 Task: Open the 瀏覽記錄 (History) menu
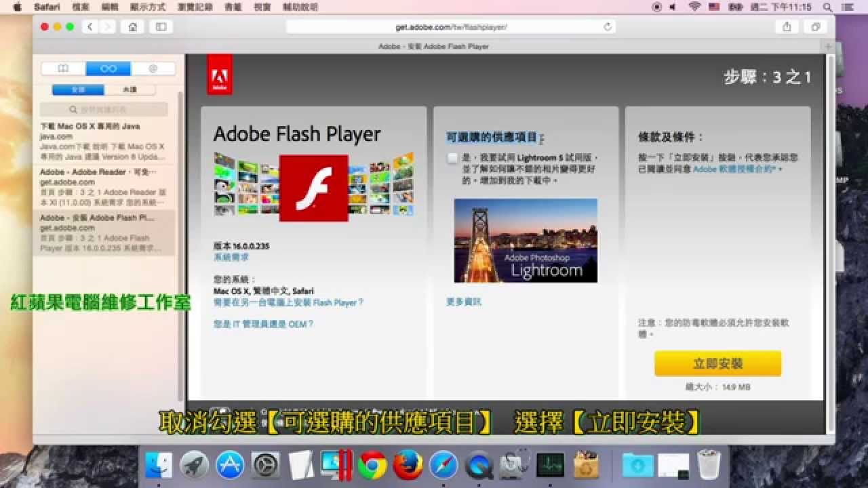tap(193, 7)
